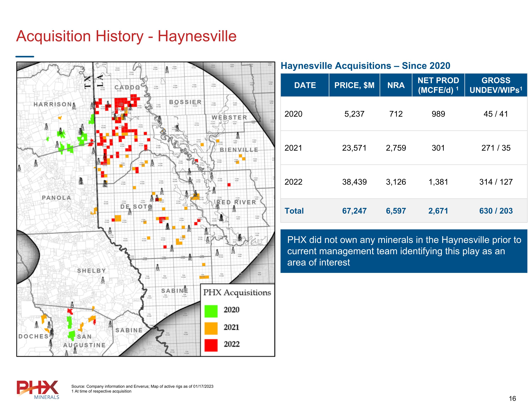532x411 pixels.
Task: Click the total price 67,247
Action: point(354,211)
